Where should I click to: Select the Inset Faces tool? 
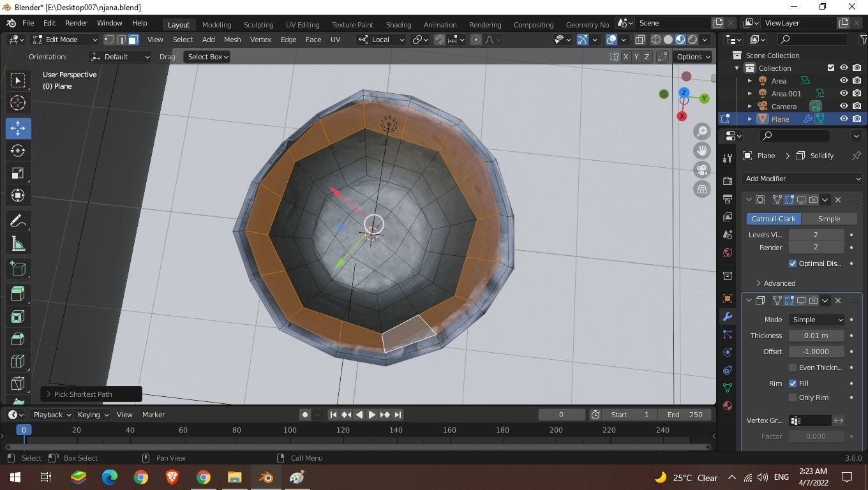18,316
